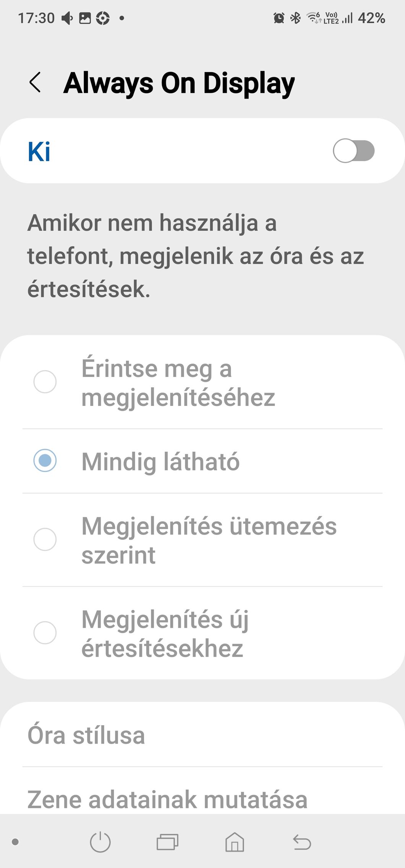
Task: Select the Mindig látható radio button
Action: [x=45, y=461]
